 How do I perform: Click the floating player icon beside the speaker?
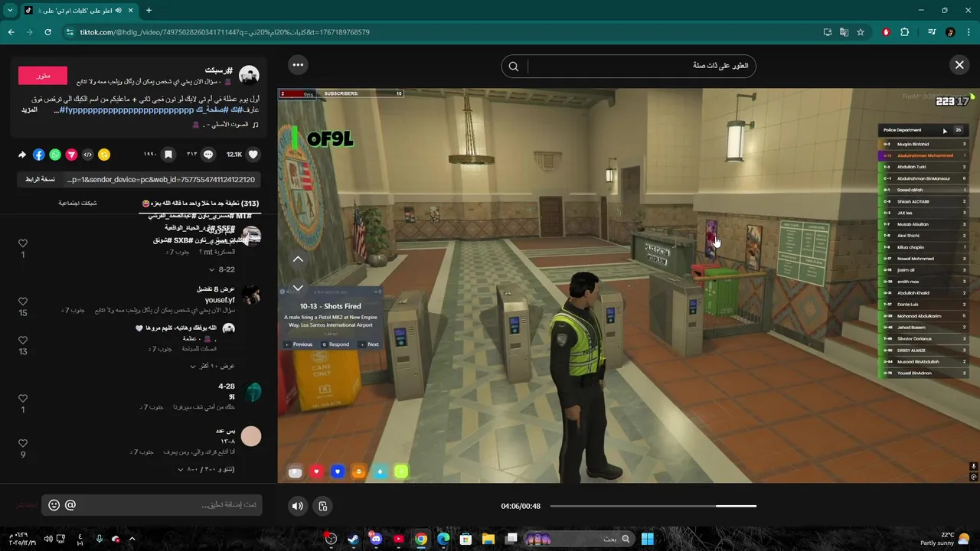323,506
